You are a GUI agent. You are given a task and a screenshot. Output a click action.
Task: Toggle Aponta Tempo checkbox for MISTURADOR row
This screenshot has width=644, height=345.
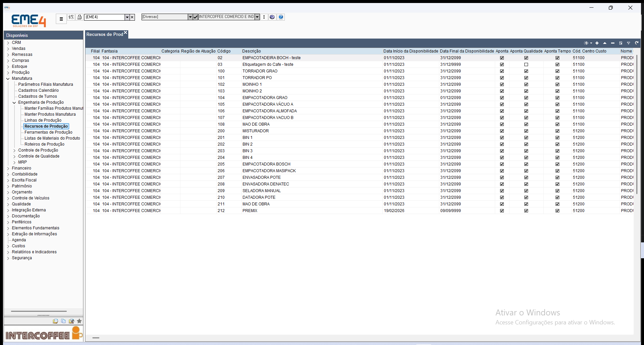point(557,131)
